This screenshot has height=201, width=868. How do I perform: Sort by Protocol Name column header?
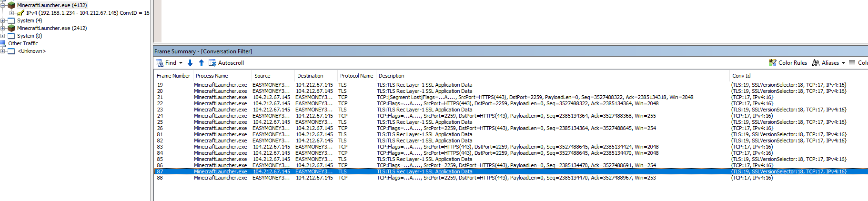[x=357, y=76]
